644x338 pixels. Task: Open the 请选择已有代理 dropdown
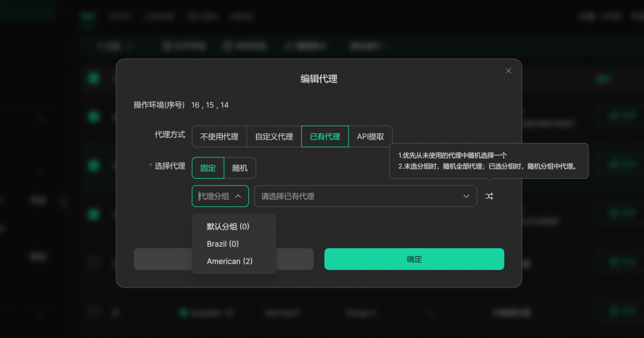[358, 196]
